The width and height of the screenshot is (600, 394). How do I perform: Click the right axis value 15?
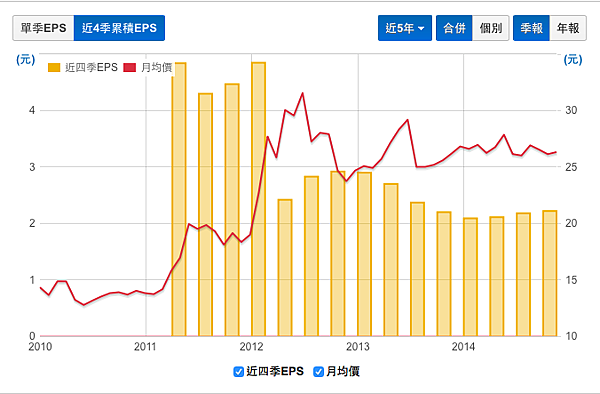coord(571,280)
